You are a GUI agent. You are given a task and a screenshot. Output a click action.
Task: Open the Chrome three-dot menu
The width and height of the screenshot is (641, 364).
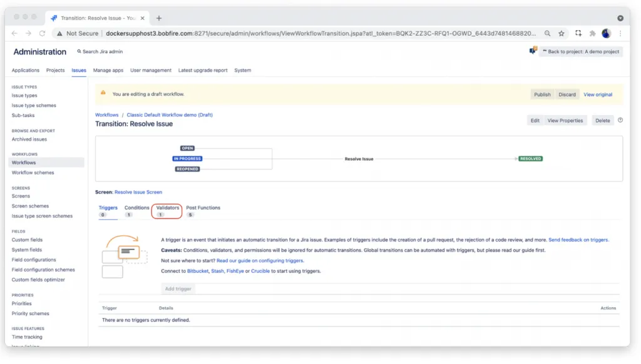[x=620, y=34]
